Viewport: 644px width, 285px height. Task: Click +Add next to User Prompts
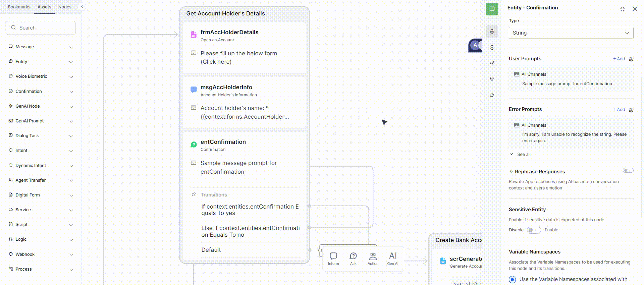pos(619,59)
